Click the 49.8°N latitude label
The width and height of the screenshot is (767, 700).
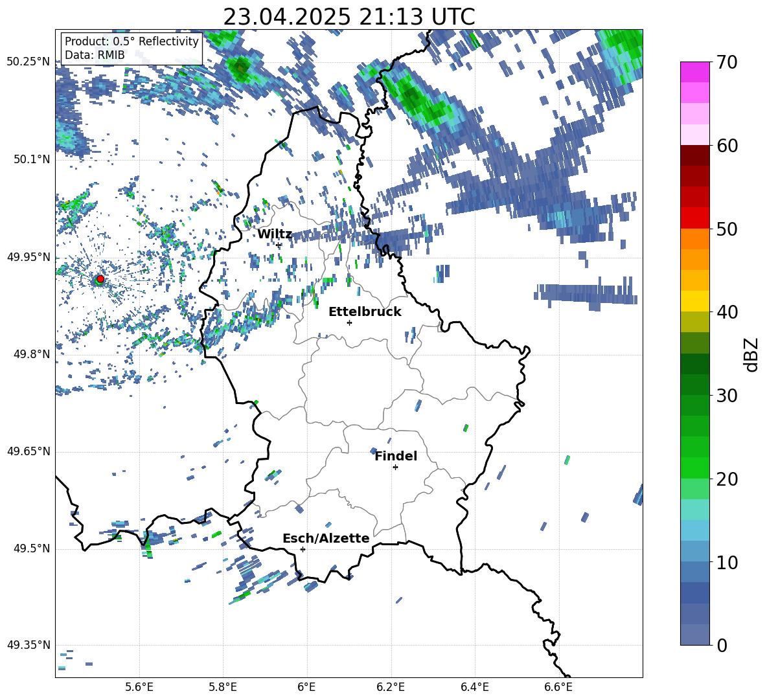coord(31,354)
